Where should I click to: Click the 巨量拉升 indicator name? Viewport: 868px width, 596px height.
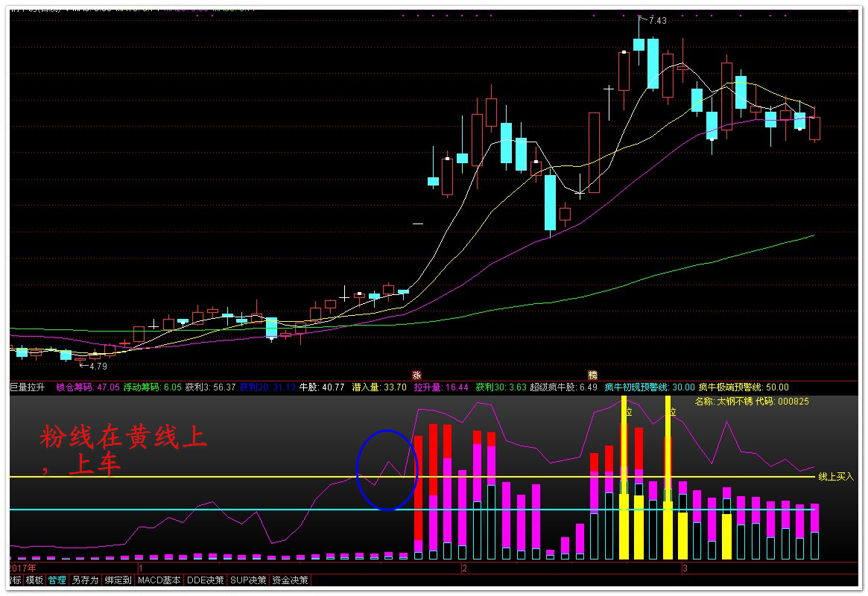(x=27, y=387)
